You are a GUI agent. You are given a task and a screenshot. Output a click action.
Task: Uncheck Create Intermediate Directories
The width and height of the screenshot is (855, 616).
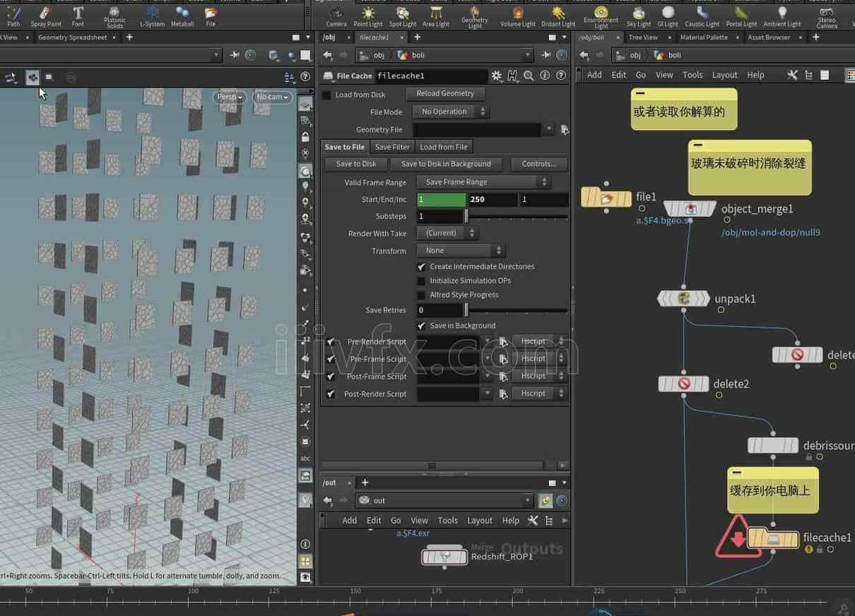(421, 266)
